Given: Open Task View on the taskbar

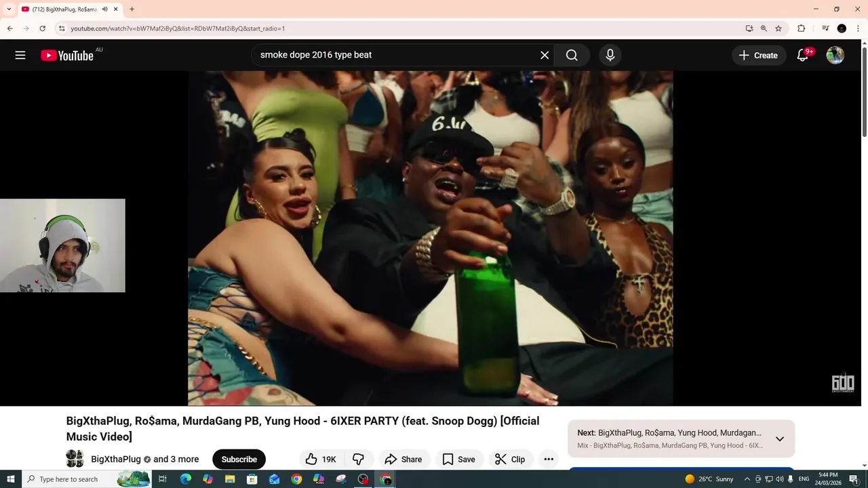Looking at the screenshot, I should pos(163,479).
